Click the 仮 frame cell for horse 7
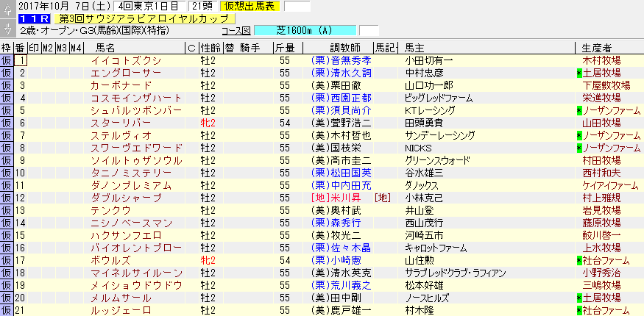Image resolution: width=644 pixels, height=316 pixels. [x=6, y=135]
